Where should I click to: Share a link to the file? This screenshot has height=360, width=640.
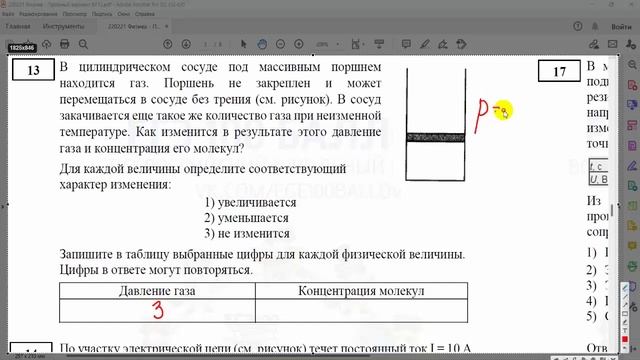594,44
